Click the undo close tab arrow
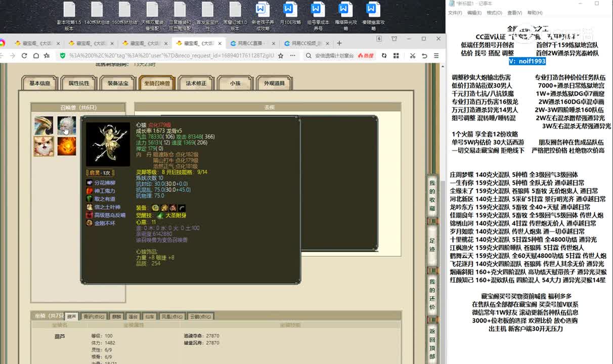Screen dimensions: 613x364 coord(425,56)
